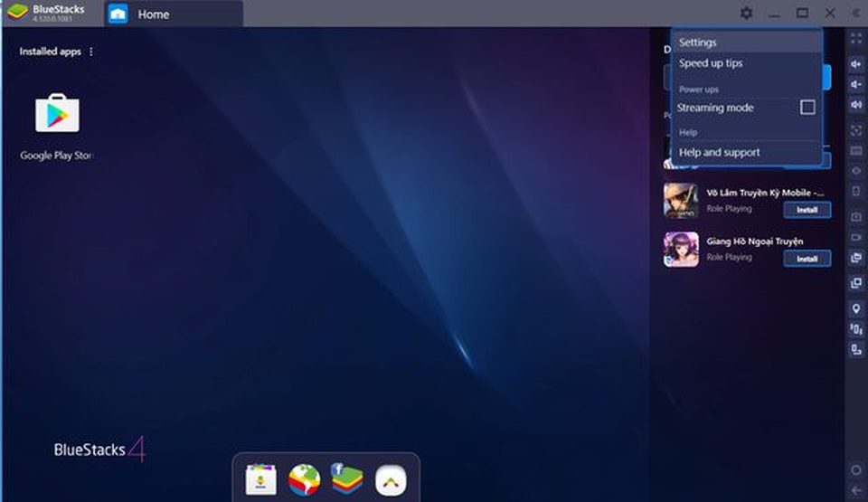Open the Installed apps three-dot menu

pos(91,52)
